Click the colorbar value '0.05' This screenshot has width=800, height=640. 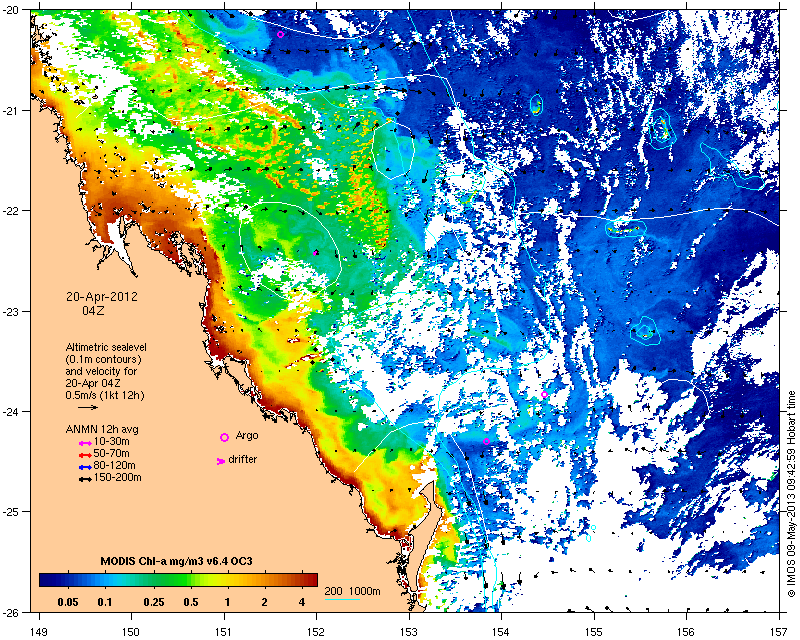[68, 602]
